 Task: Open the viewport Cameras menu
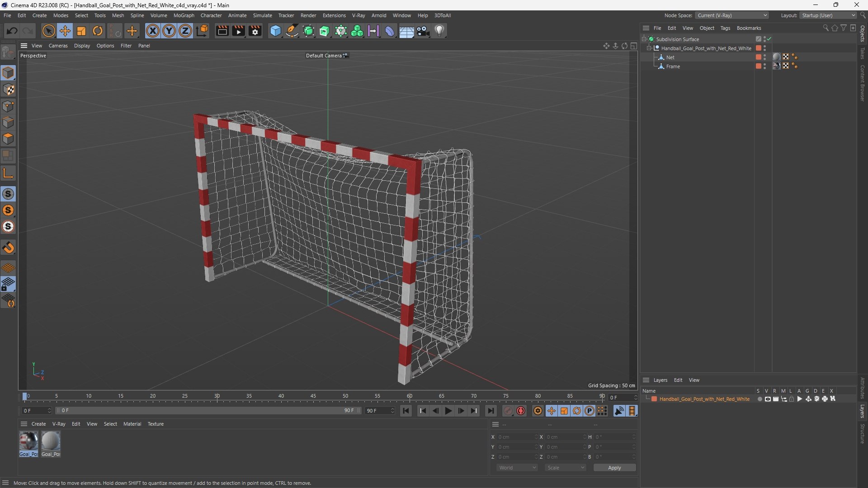tap(58, 46)
